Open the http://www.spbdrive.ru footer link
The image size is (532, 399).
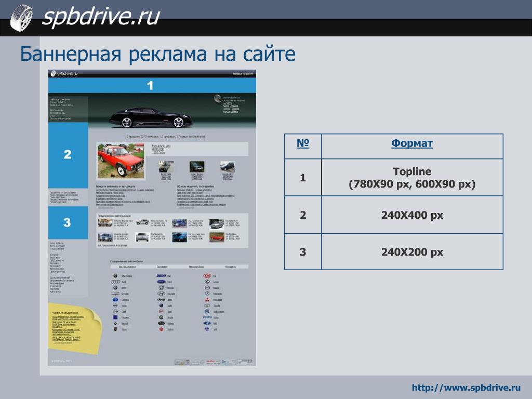pos(466,388)
